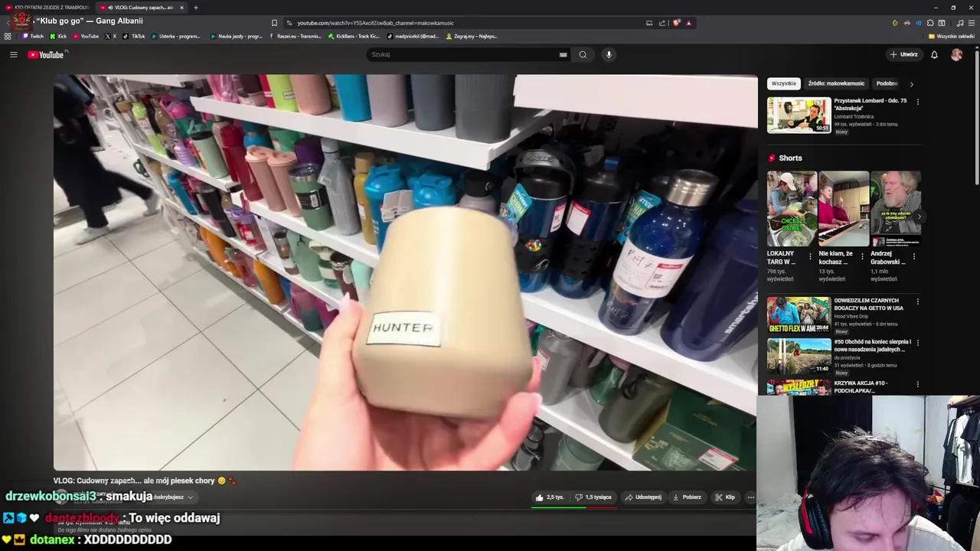Viewport: 980px width, 551px height.
Task: Click the Pobierz download button
Action: [x=687, y=497]
